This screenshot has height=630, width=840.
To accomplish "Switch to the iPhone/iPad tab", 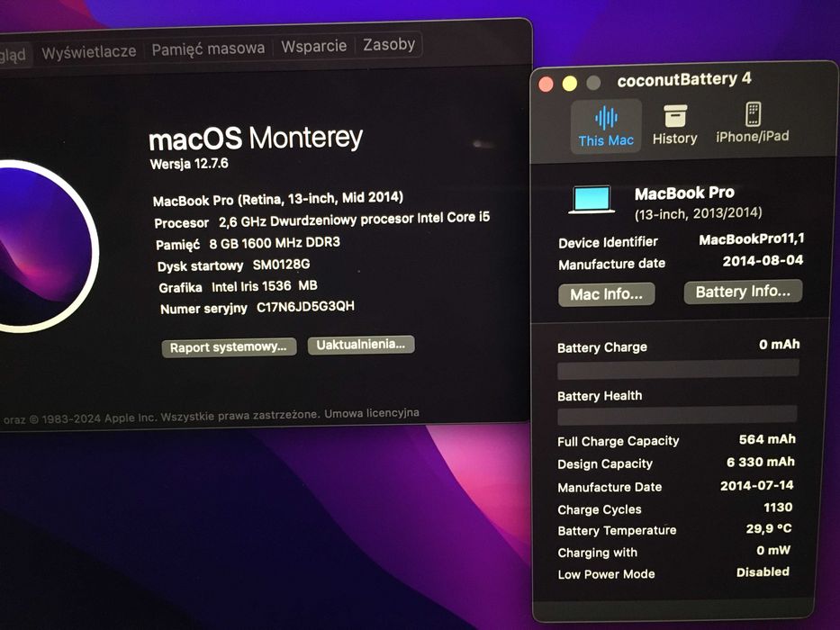I will click(x=752, y=123).
